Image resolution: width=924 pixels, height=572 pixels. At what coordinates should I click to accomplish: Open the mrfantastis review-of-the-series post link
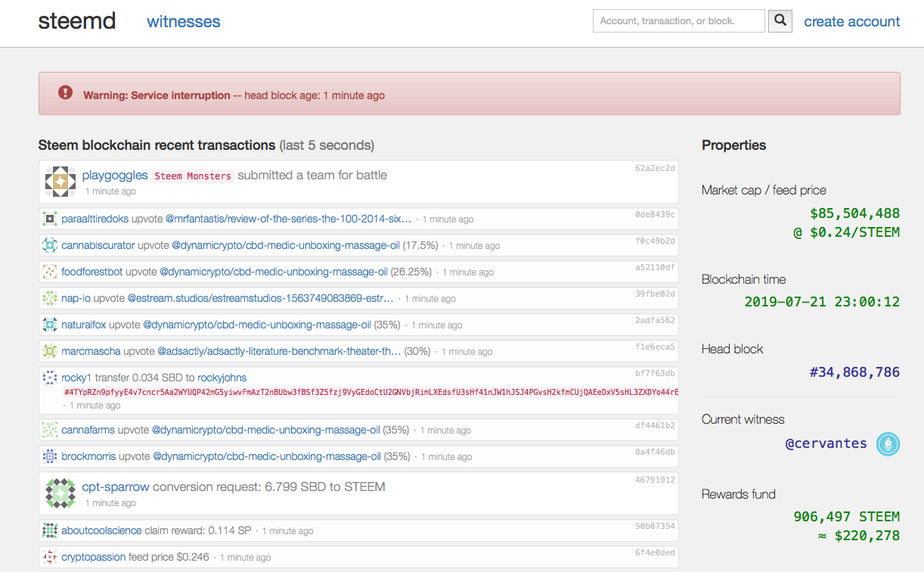click(288, 219)
